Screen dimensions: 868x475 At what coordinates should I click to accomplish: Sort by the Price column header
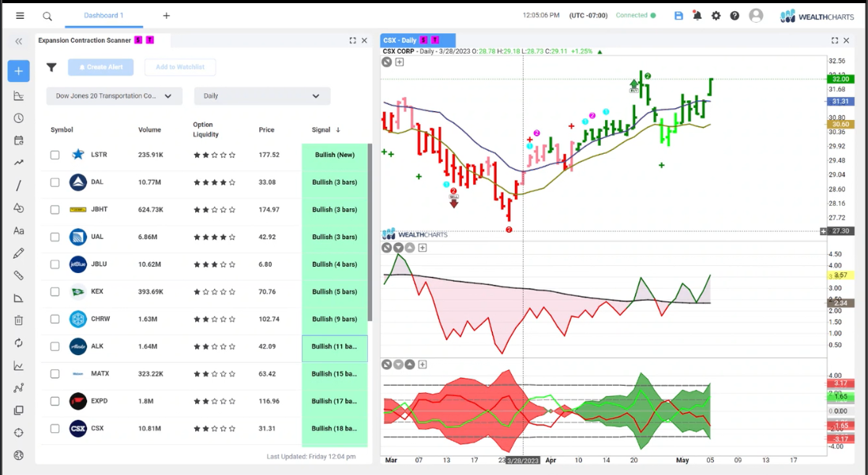click(266, 130)
